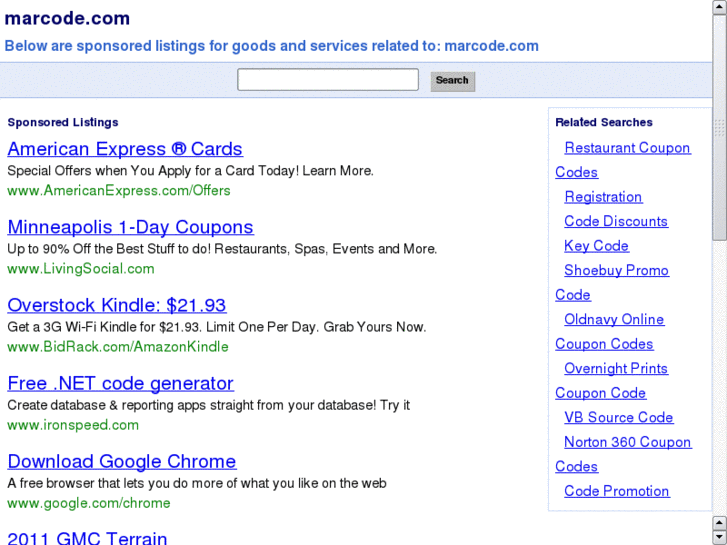Open the Key Code related search
The height and width of the screenshot is (545, 727).
596,246
